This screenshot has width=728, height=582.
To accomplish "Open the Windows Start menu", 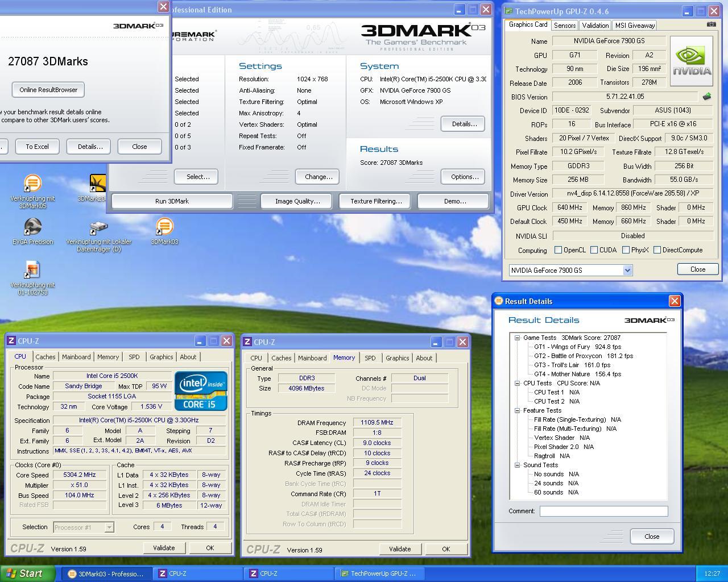I will 27,573.
